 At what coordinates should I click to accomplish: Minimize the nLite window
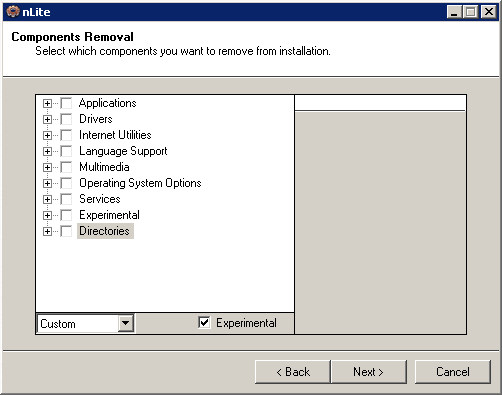click(454, 12)
